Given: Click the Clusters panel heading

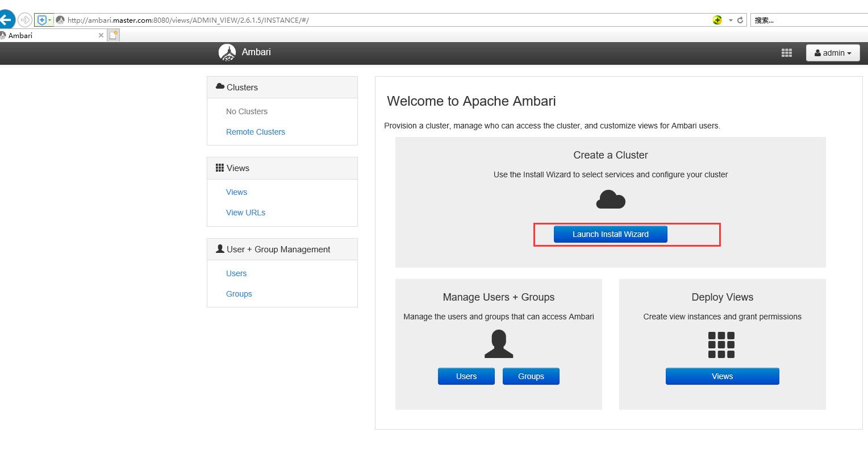Looking at the screenshot, I should coord(282,88).
